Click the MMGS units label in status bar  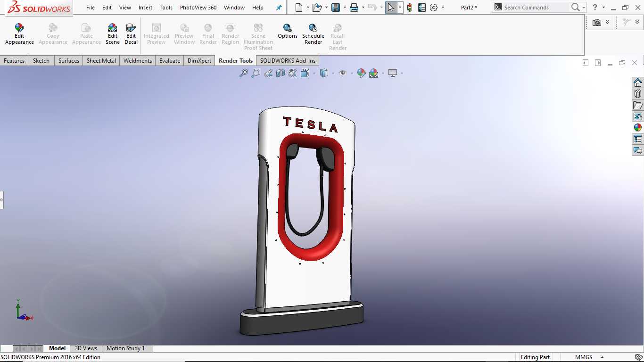click(x=584, y=357)
